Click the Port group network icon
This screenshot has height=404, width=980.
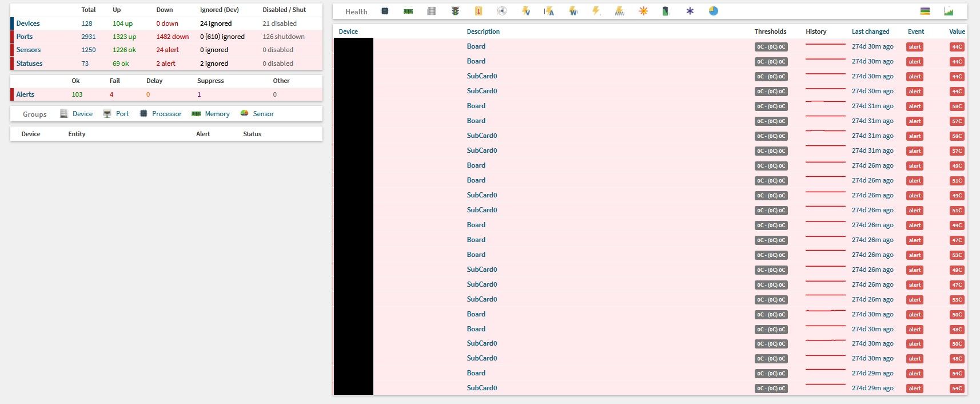point(107,113)
